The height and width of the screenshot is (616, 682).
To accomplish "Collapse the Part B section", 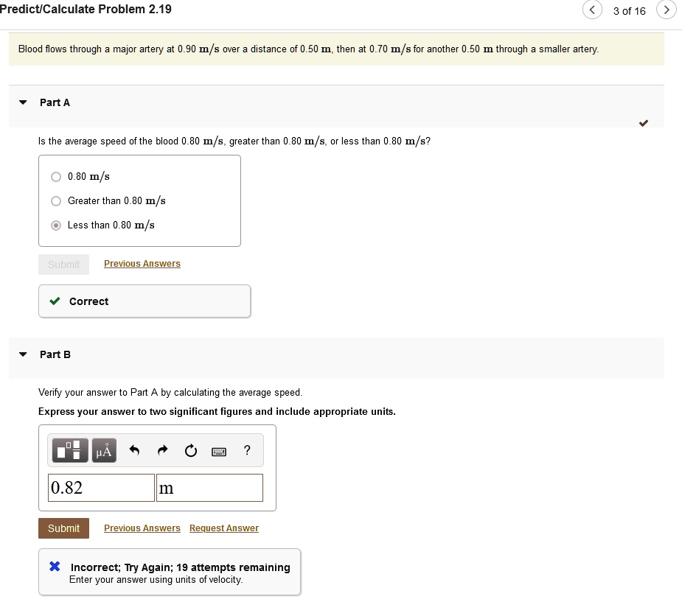I will [x=22, y=354].
